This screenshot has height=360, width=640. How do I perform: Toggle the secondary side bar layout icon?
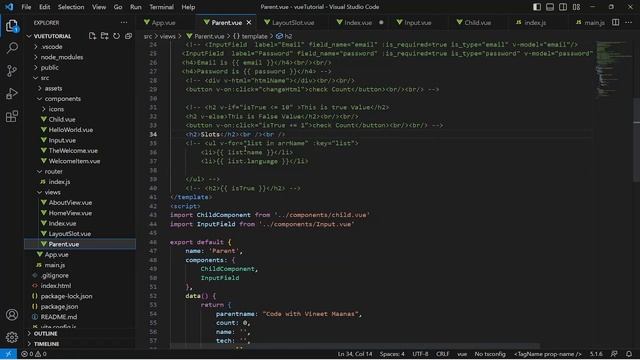[x=563, y=7]
